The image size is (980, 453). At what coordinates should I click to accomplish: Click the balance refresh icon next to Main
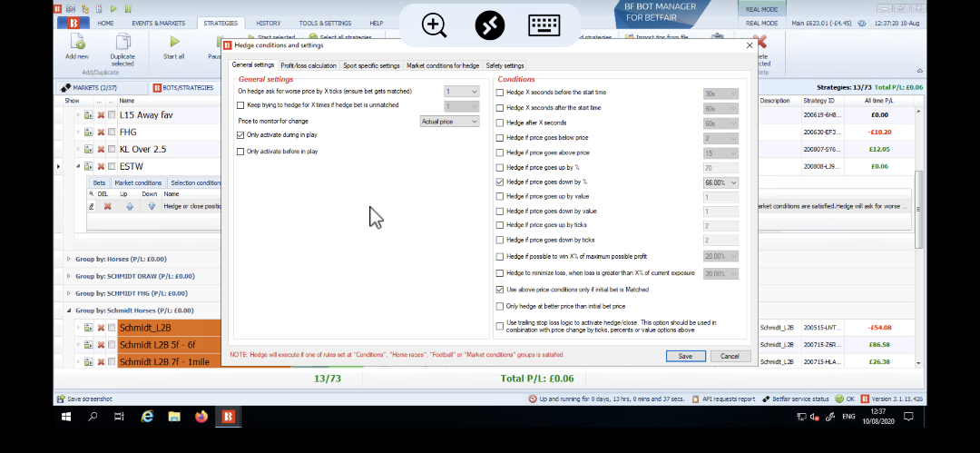[x=861, y=24]
